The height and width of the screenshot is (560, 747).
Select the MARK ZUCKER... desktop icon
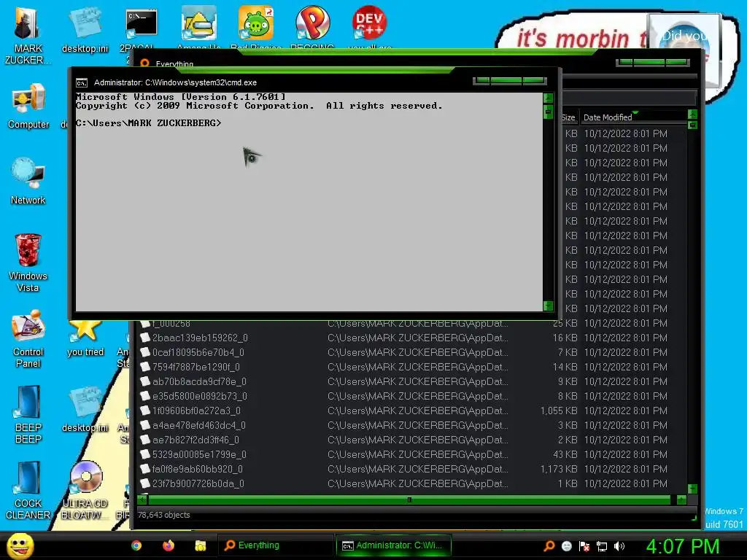point(28,36)
